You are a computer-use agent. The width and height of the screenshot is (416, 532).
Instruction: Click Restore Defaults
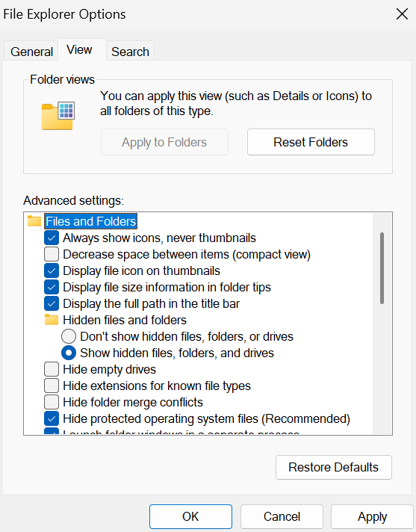tap(334, 467)
